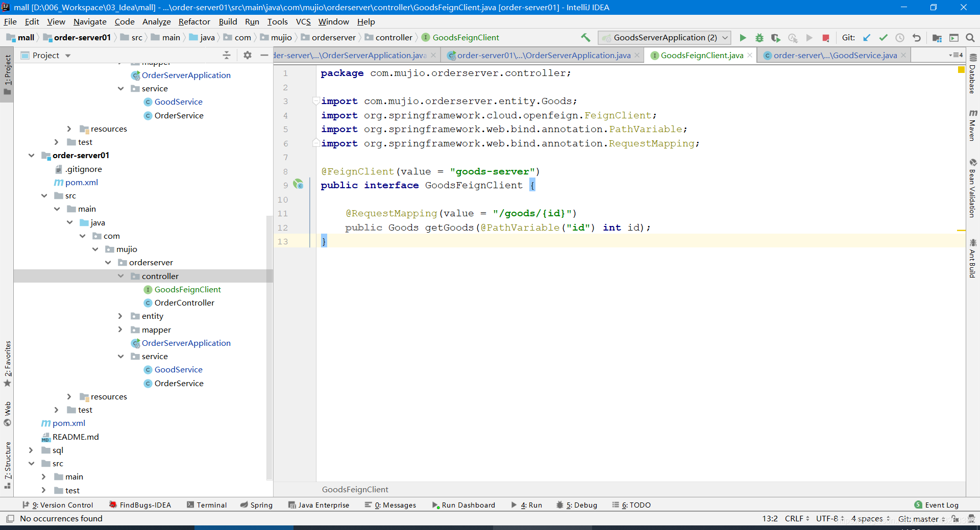
Task: Toggle tool window quick-access icon in status bar
Action: click(x=10, y=519)
